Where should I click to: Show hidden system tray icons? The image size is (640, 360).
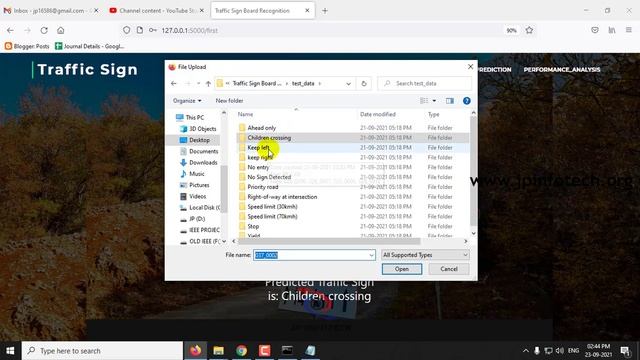[x=526, y=351]
